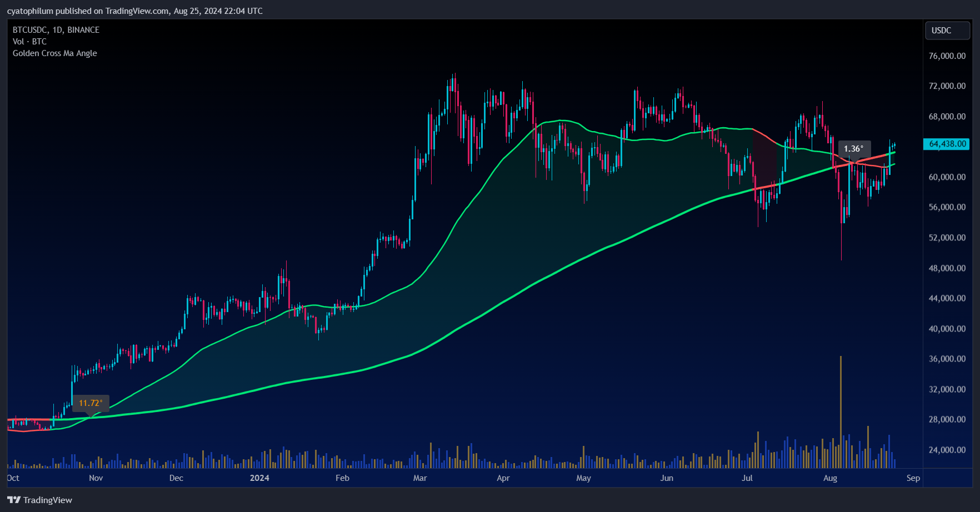The height and width of the screenshot is (512, 980).
Task: Click the 11.72° angle label
Action: click(x=91, y=403)
